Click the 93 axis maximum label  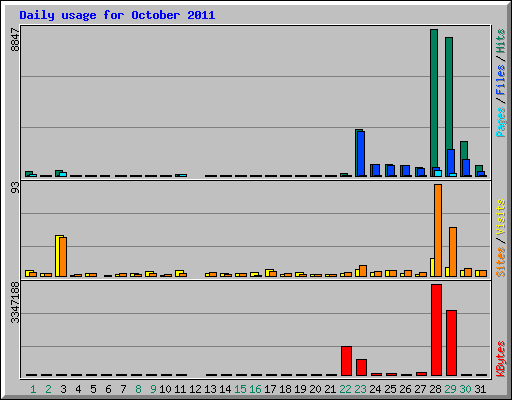coord(15,188)
